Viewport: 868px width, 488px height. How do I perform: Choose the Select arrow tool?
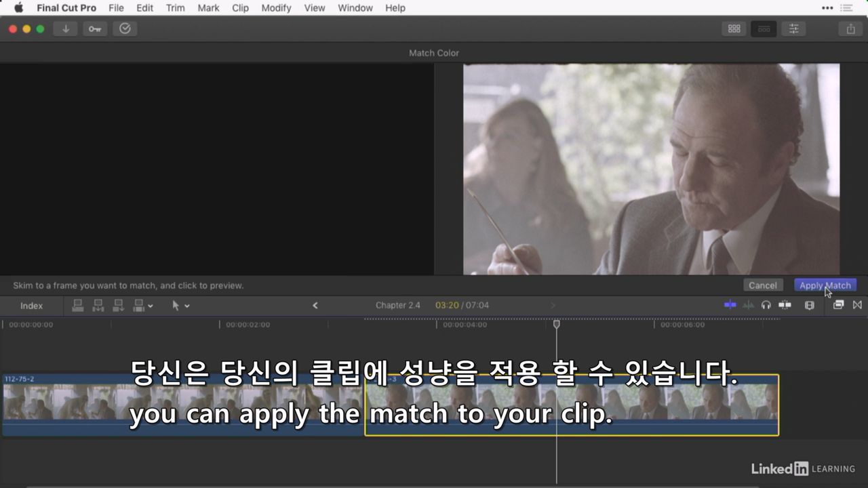pos(176,306)
